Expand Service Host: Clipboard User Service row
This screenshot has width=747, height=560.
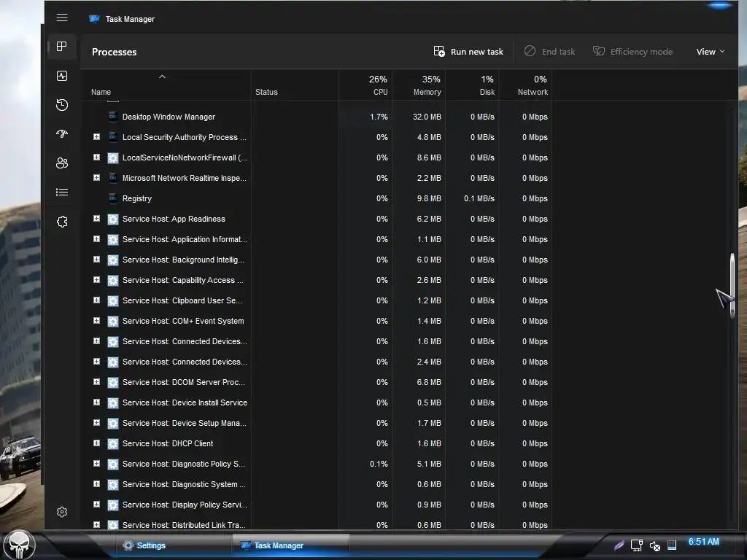[x=97, y=300]
